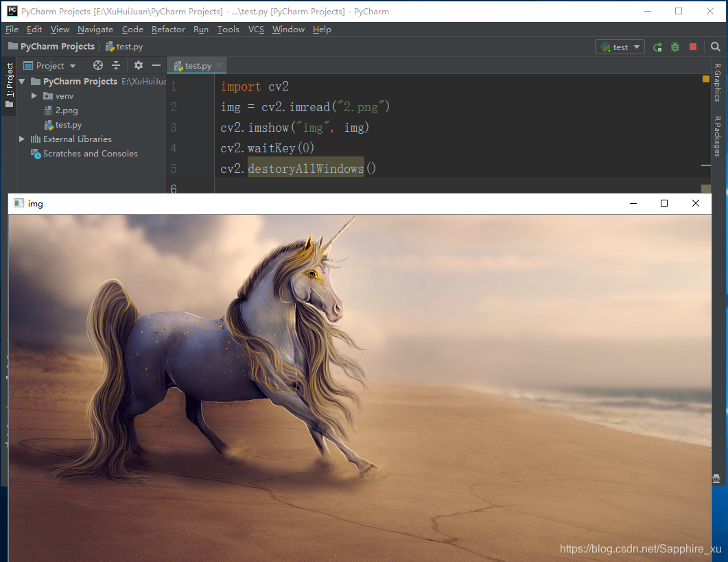Viewport: 728px width, 562px height.
Task: Expand the venv folder
Action: click(34, 96)
